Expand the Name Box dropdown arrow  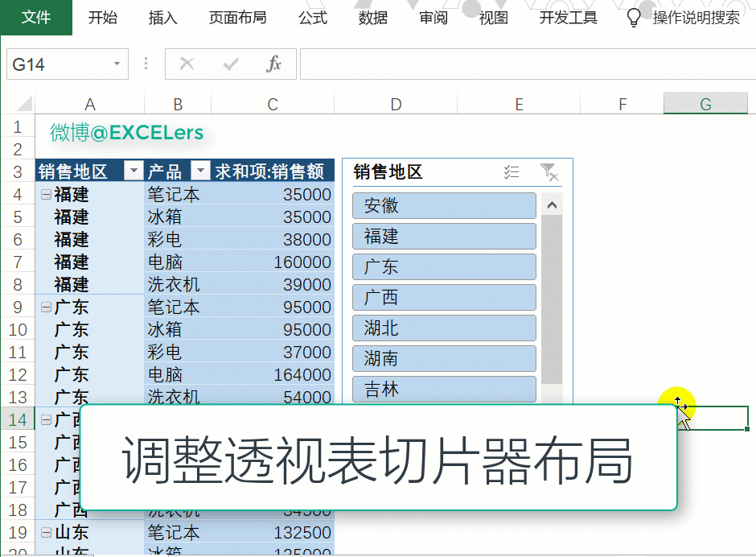[x=117, y=64]
